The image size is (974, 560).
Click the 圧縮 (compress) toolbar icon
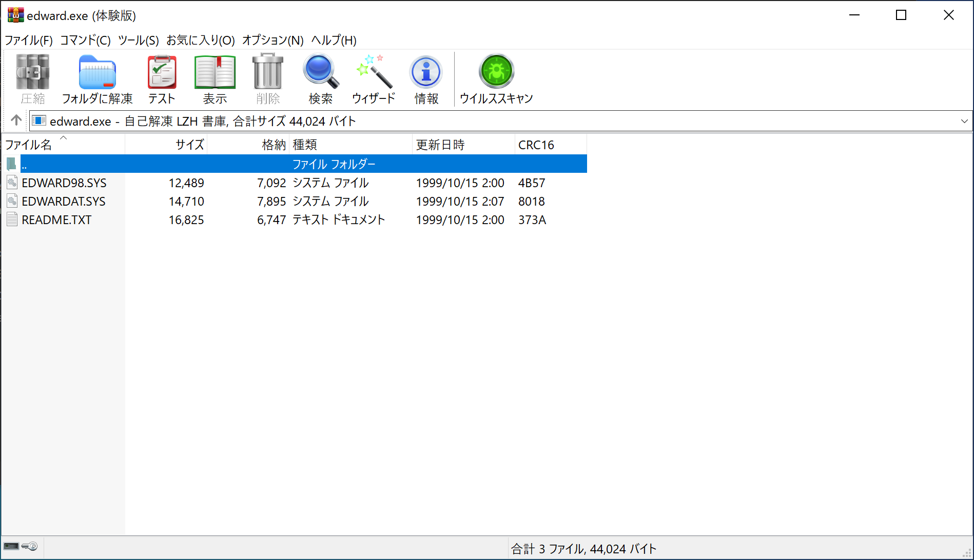33,72
